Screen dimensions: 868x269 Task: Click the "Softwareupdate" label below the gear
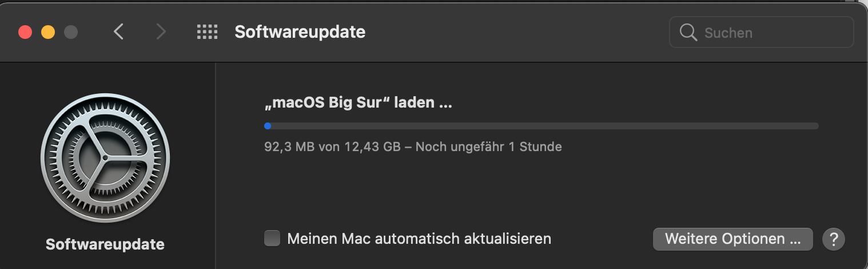click(x=105, y=244)
